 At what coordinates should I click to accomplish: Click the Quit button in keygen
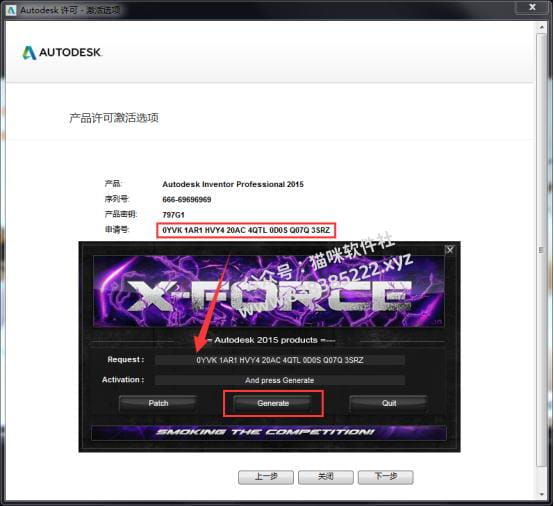tap(389, 403)
